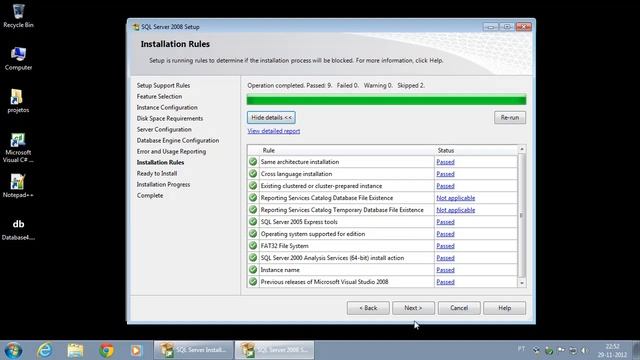Click the Re-run button
Viewport: 640px width, 360px height.
tap(510, 118)
